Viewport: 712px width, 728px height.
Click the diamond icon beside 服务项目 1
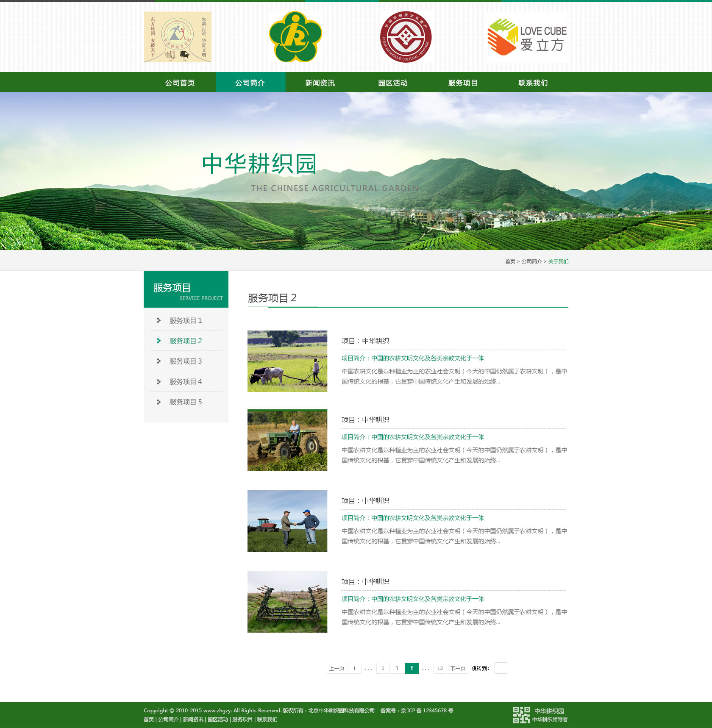coord(159,321)
